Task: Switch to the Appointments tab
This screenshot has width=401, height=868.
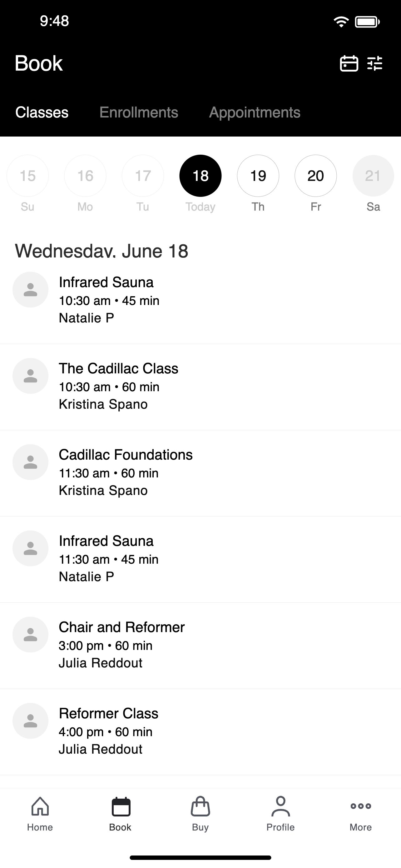Action: pos(255,112)
